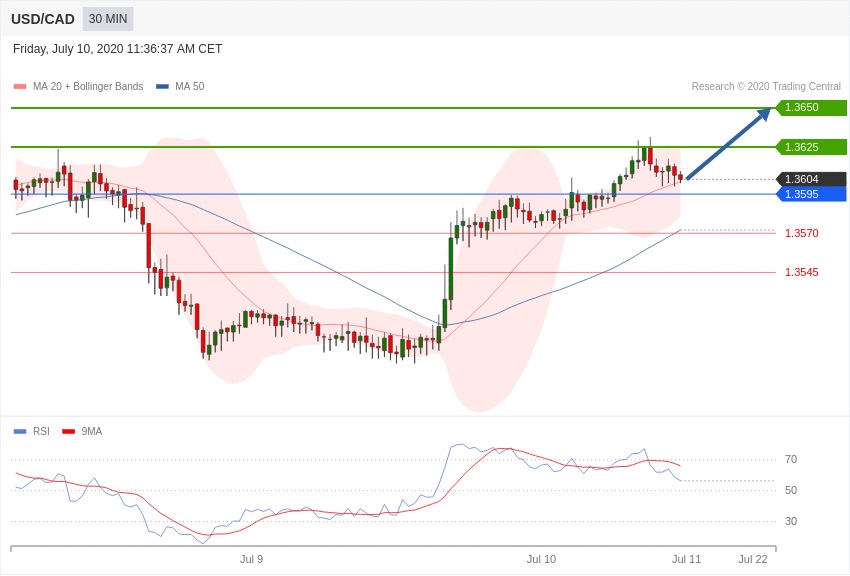This screenshot has height=576, width=850.
Task: Click the RSI 30 level label
Action: (791, 521)
